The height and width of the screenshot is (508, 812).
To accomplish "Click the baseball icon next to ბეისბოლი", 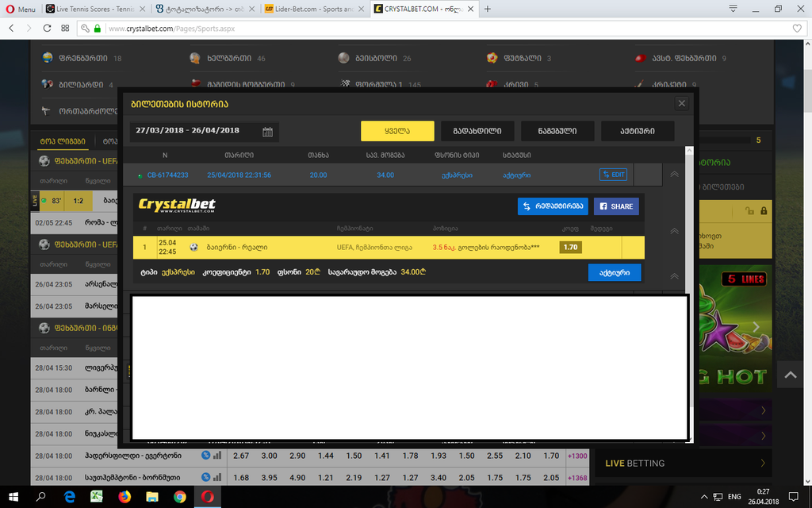I will click(x=344, y=57).
